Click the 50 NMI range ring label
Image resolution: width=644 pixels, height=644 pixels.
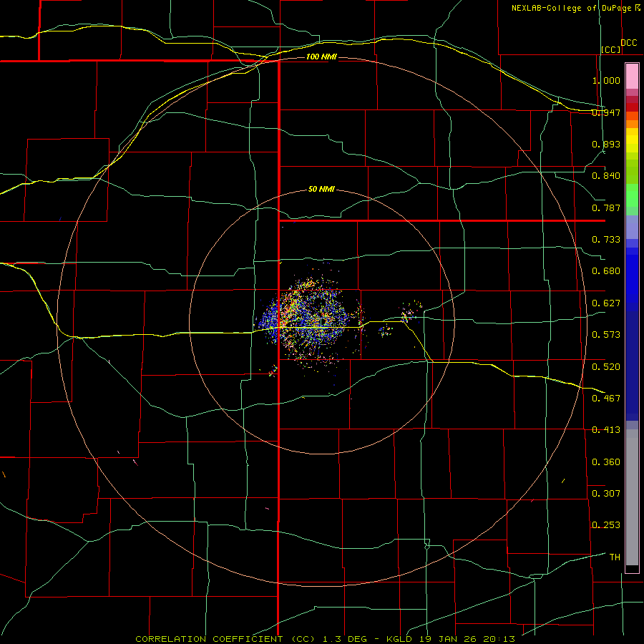pyautogui.click(x=321, y=190)
